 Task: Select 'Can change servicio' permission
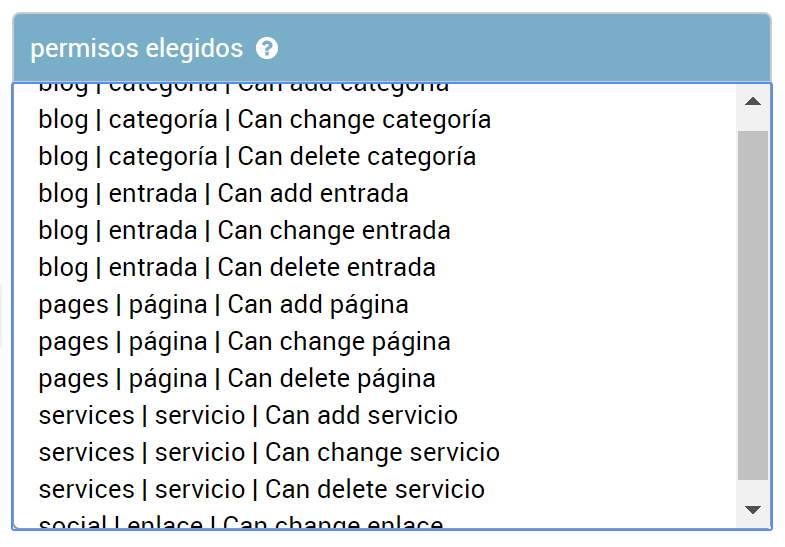(x=374, y=453)
